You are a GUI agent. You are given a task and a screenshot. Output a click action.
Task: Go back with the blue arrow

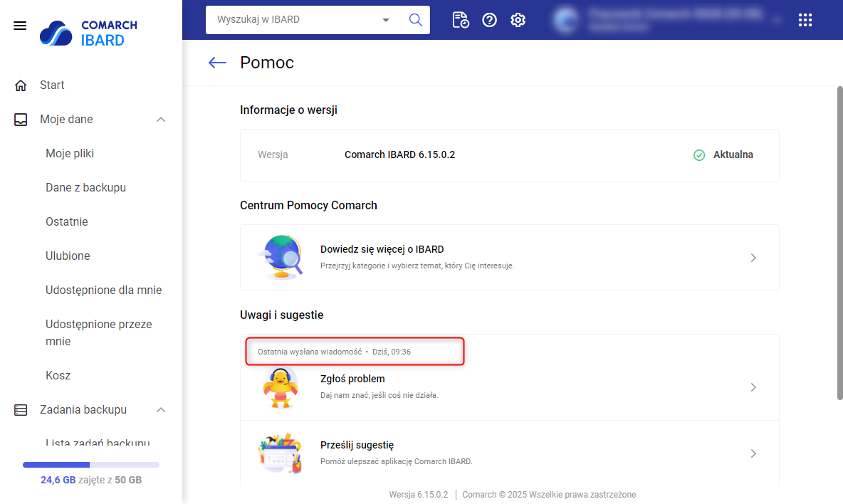[217, 63]
